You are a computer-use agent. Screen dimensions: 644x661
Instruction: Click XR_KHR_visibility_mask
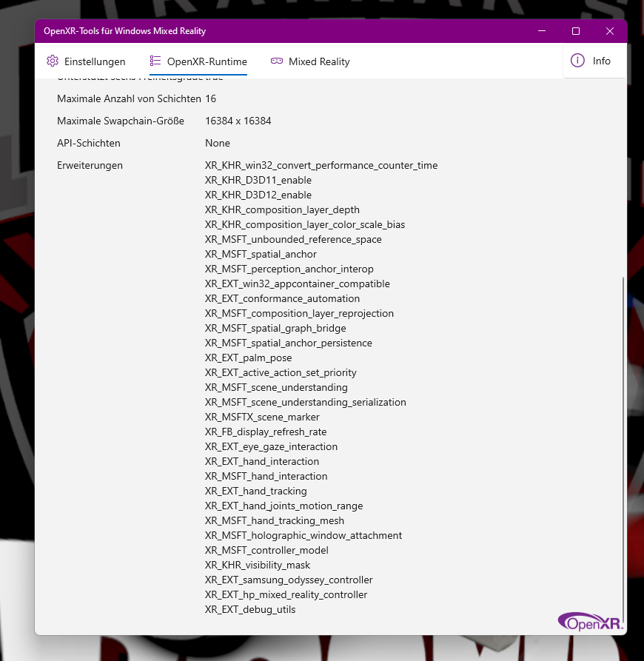coord(258,565)
